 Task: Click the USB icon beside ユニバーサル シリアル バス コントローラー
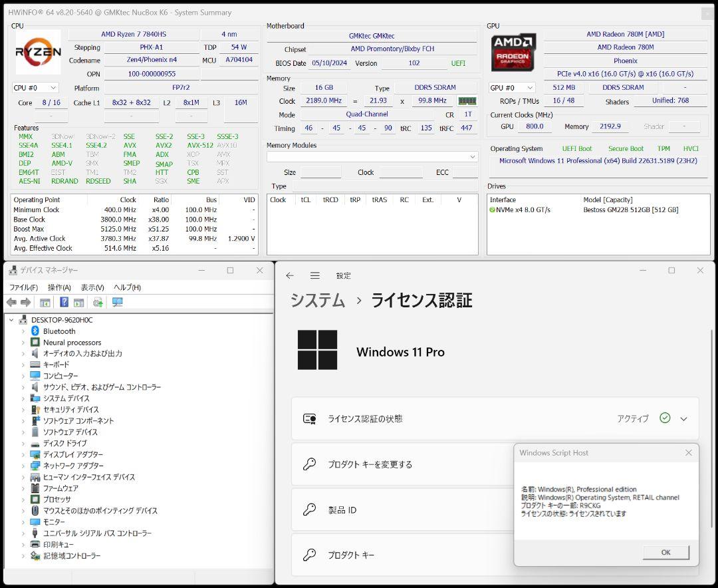[x=35, y=533]
